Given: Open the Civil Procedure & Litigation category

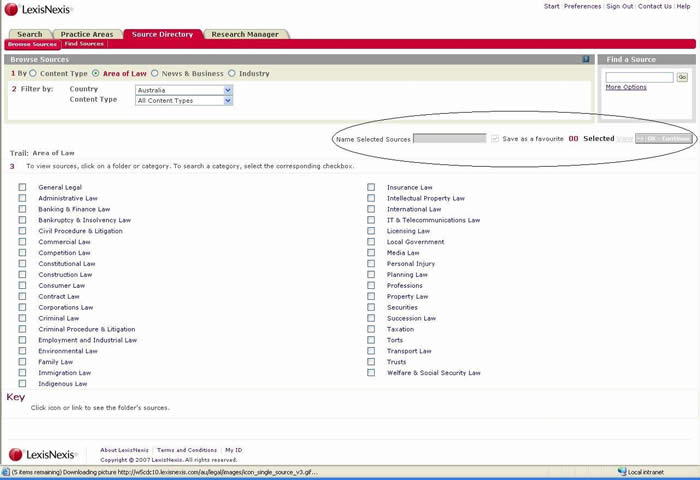Looking at the screenshot, I should point(80,231).
